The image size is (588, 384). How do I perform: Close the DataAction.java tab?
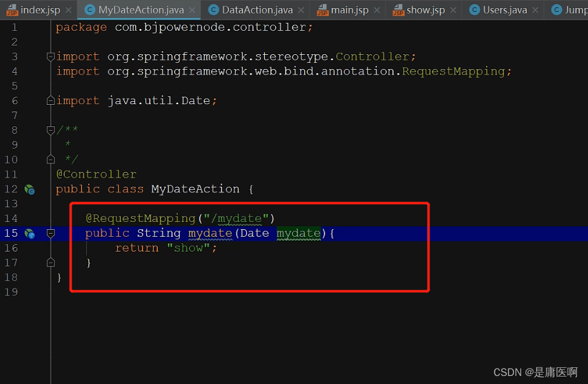point(300,10)
